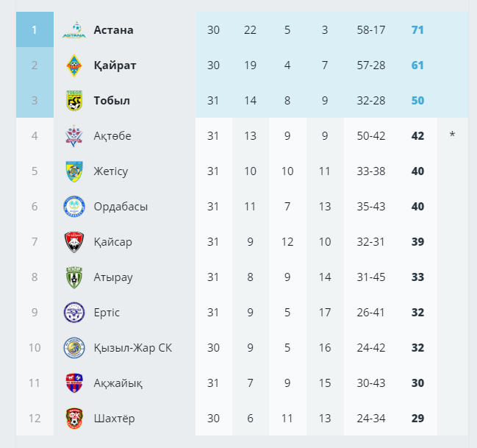Screen dimensions: 477x448
Task: Open the Қызыл-Жар СК team link
Action: (x=133, y=348)
